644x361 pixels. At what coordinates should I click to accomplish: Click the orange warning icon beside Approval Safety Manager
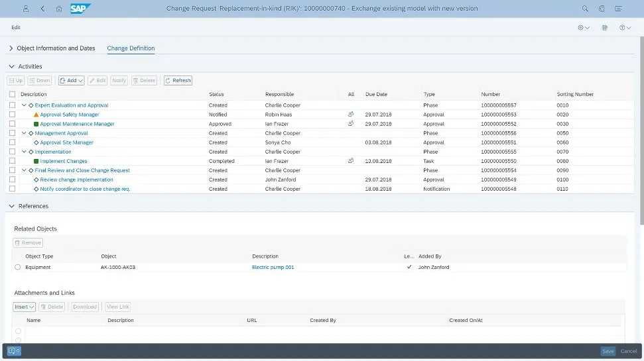(x=36, y=115)
